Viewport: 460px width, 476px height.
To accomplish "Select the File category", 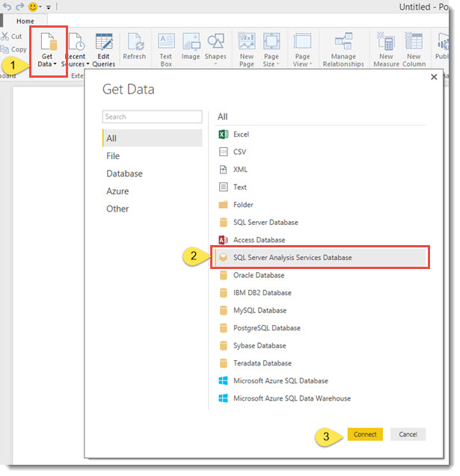I will pyautogui.click(x=153, y=156).
